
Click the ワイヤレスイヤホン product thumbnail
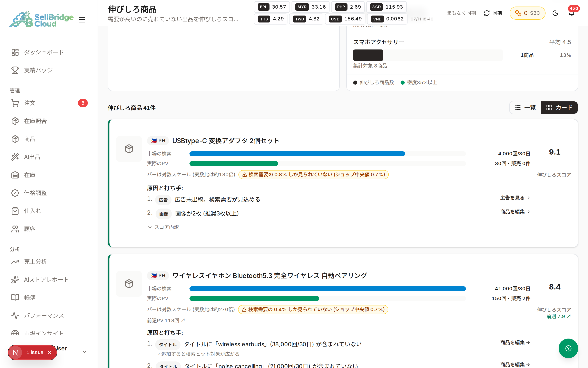[x=129, y=284]
